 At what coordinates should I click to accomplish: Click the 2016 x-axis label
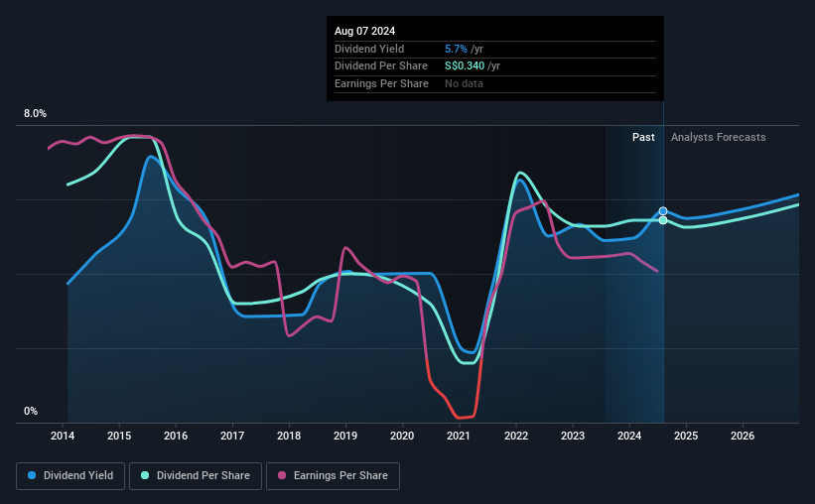click(x=176, y=436)
